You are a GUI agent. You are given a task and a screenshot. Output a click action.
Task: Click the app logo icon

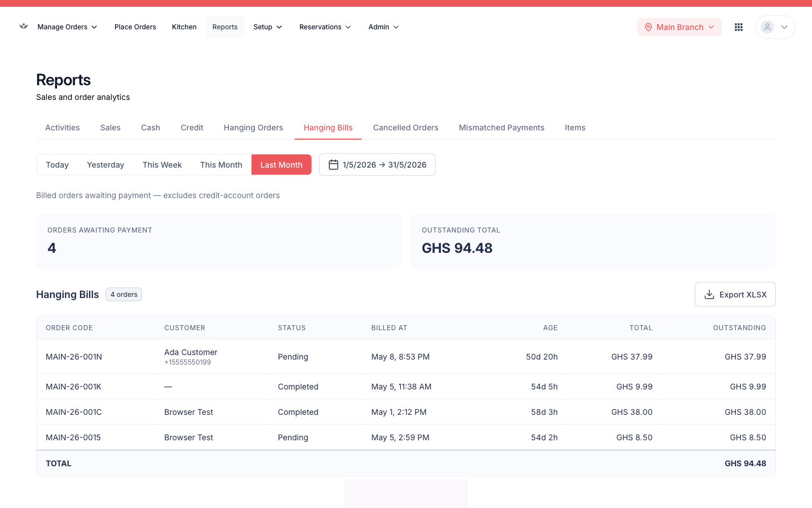pos(24,27)
